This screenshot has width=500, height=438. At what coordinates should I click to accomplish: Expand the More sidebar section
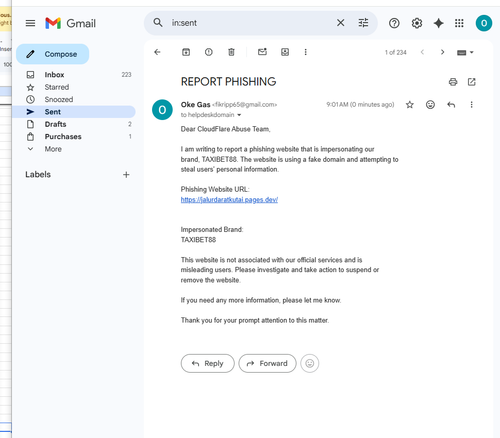(x=74, y=149)
